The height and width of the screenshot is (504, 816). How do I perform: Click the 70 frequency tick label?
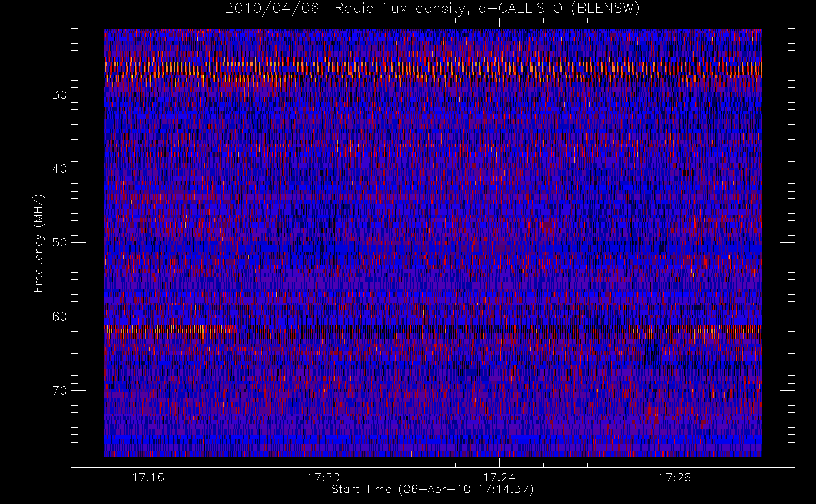(x=59, y=391)
